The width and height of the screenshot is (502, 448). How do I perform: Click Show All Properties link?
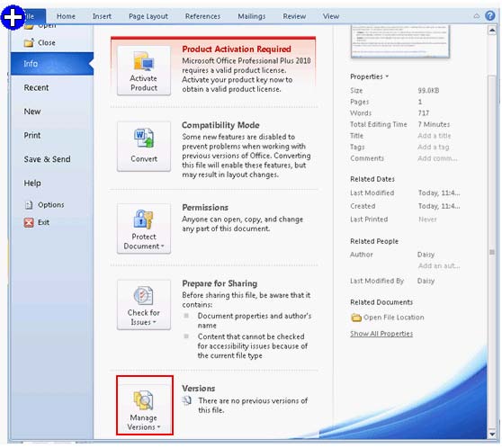tap(381, 334)
